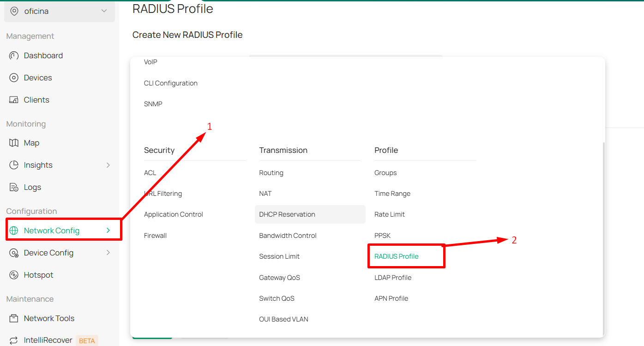Click the Insights pie chart icon

pyautogui.click(x=14, y=165)
